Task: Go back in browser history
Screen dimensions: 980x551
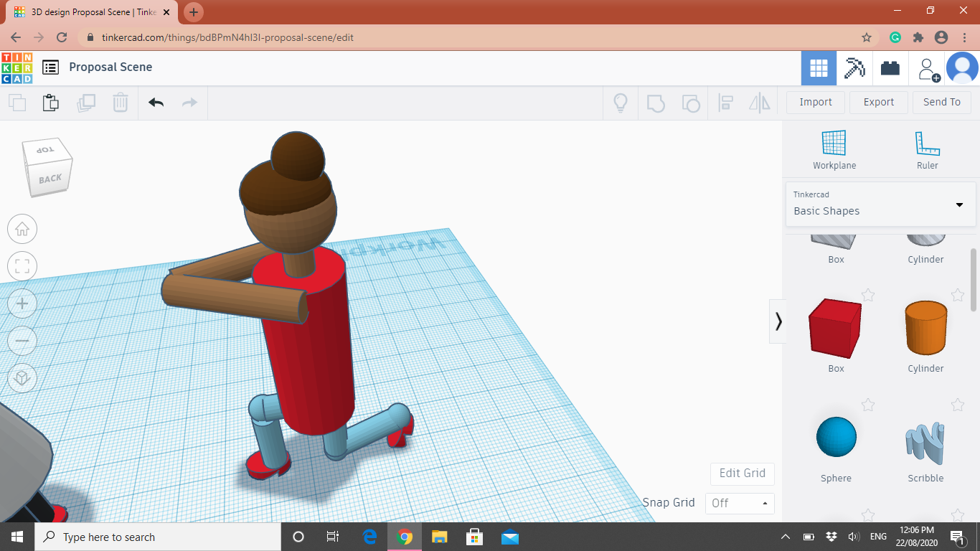Action: pyautogui.click(x=16, y=37)
